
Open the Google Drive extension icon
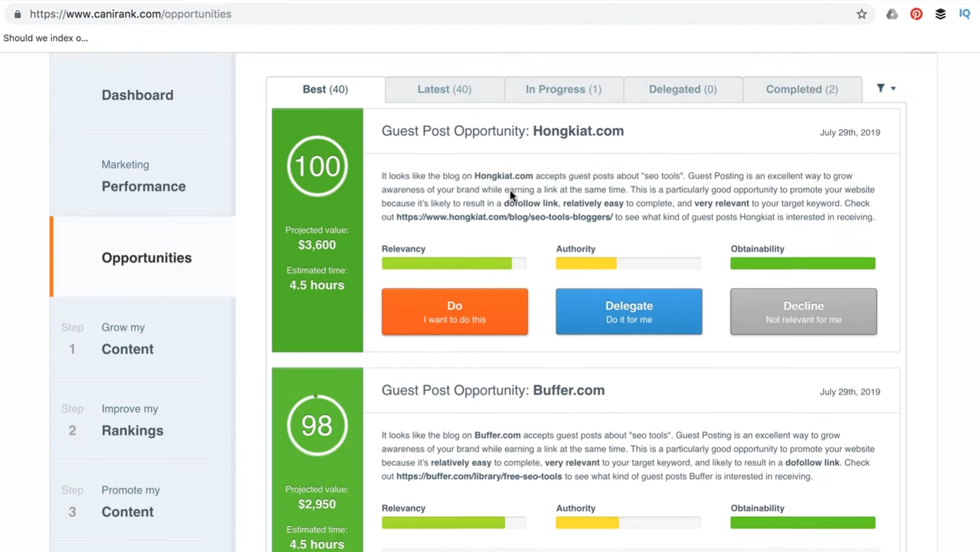coord(891,13)
